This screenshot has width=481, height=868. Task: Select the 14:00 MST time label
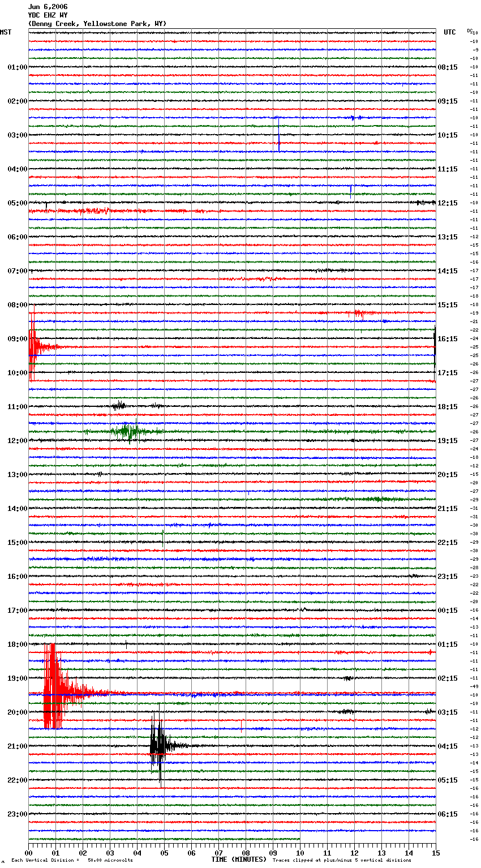pyautogui.click(x=18, y=509)
